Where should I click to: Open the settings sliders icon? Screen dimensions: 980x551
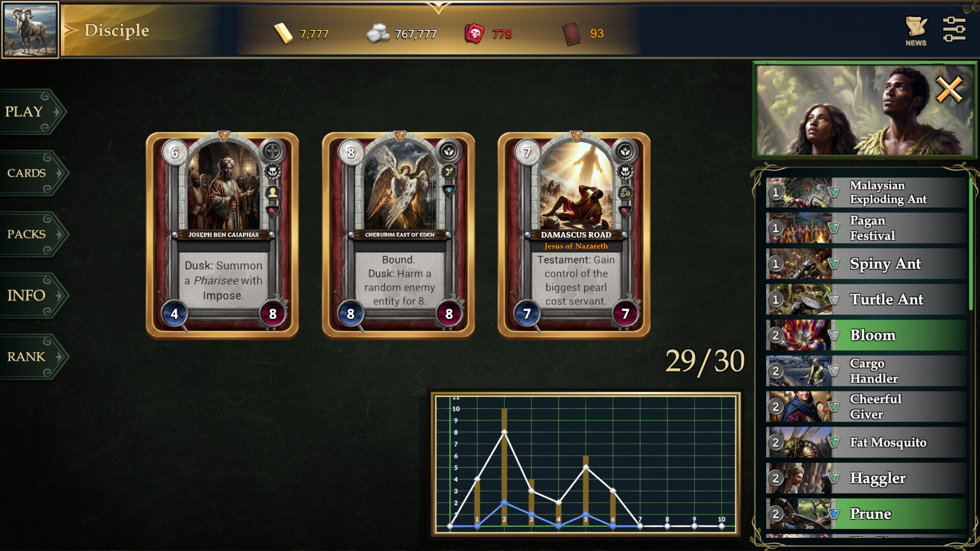pyautogui.click(x=954, y=29)
